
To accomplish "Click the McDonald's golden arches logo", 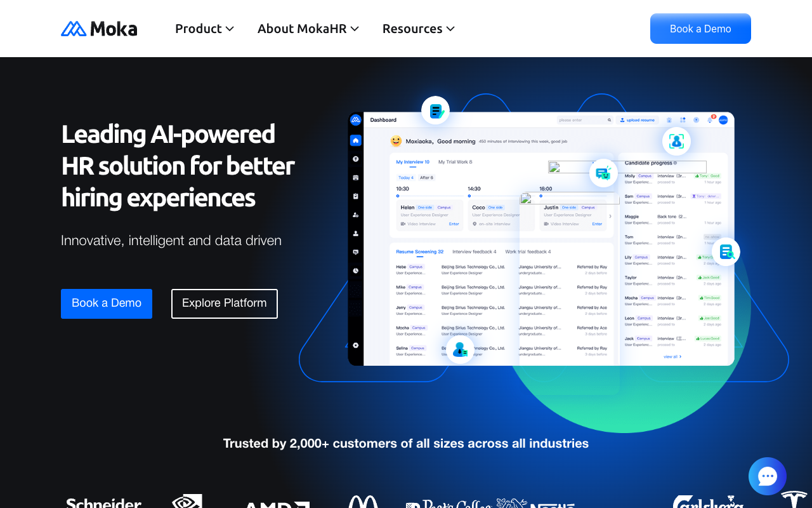I will pyautogui.click(x=363, y=502).
